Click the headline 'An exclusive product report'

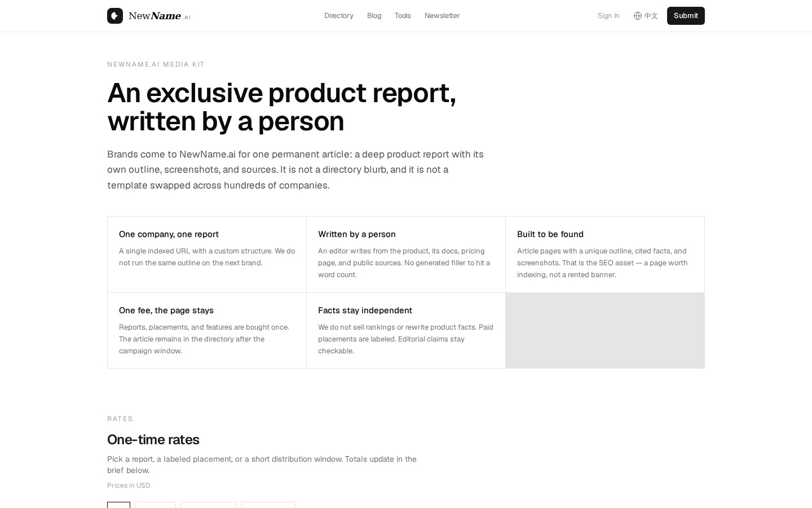281,93
